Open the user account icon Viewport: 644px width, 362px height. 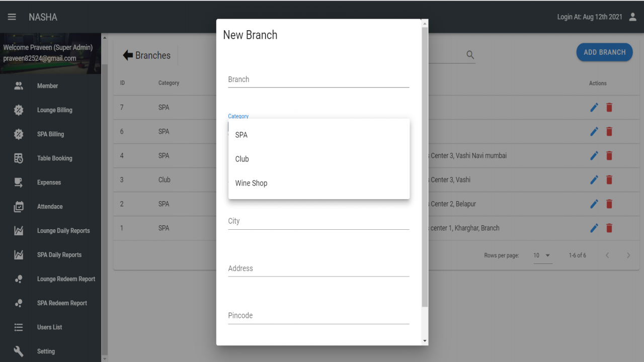tap(633, 17)
